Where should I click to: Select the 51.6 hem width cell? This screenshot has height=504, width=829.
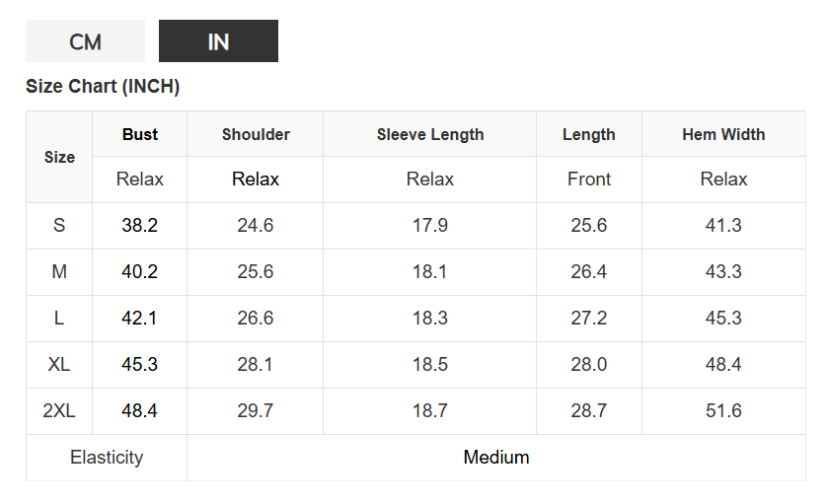(x=723, y=411)
